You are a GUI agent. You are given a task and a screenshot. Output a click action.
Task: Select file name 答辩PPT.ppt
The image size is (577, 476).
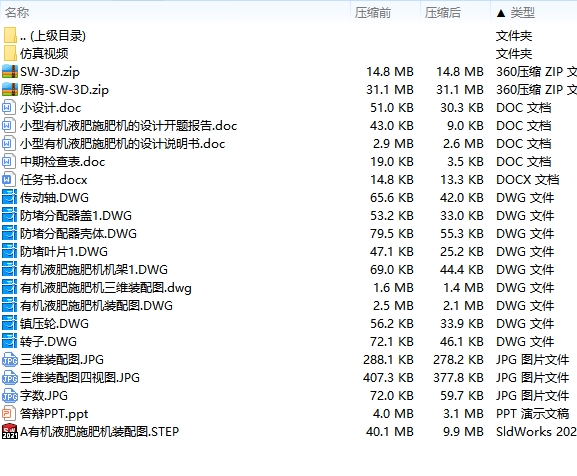pos(54,414)
